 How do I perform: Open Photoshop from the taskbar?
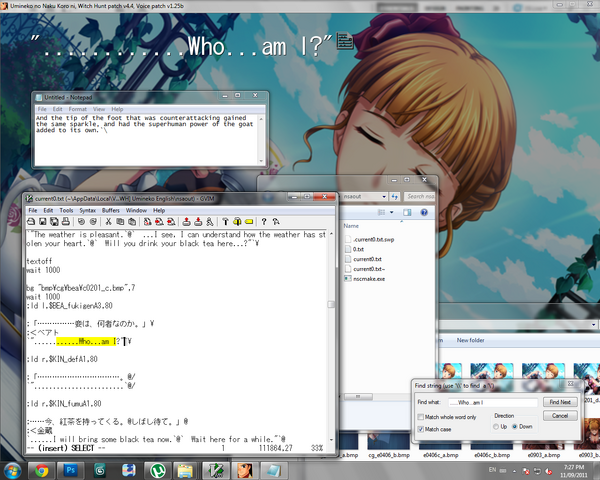(x=71, y=470)
